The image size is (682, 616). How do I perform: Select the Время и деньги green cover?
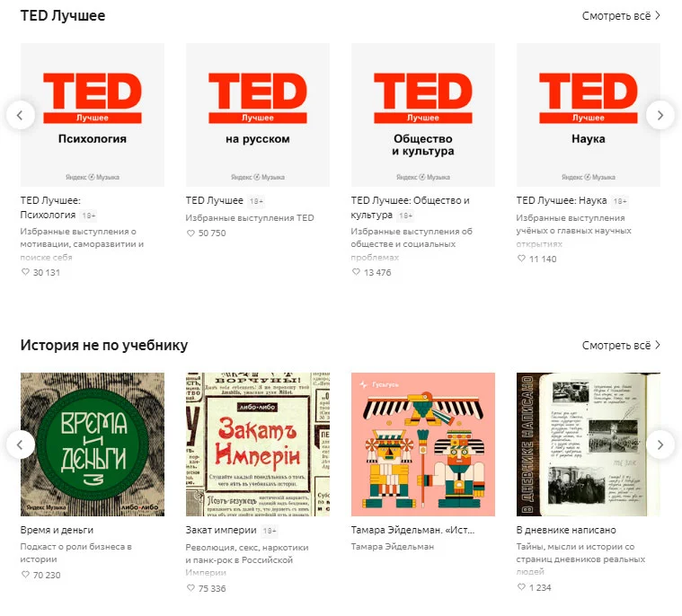coord(93,444)
